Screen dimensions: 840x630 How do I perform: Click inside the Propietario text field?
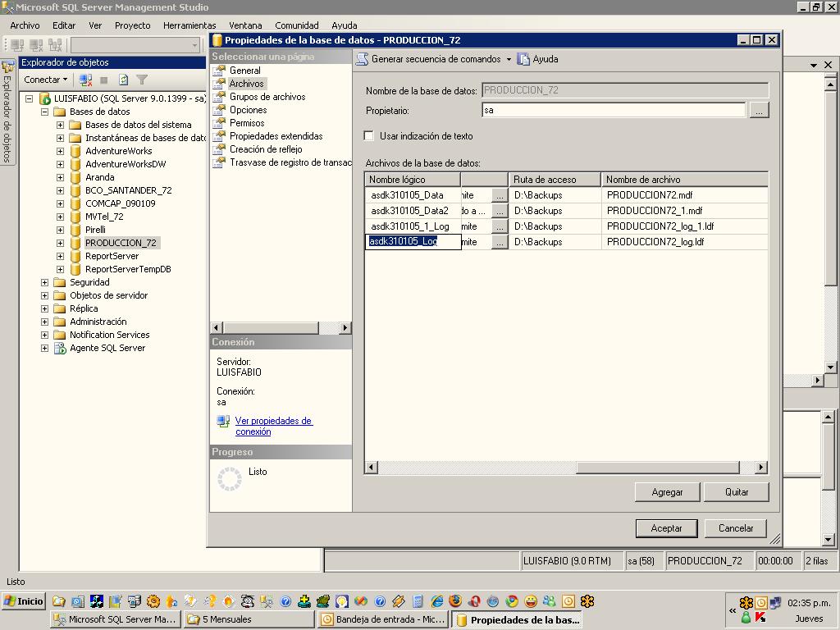click(614, 111)
